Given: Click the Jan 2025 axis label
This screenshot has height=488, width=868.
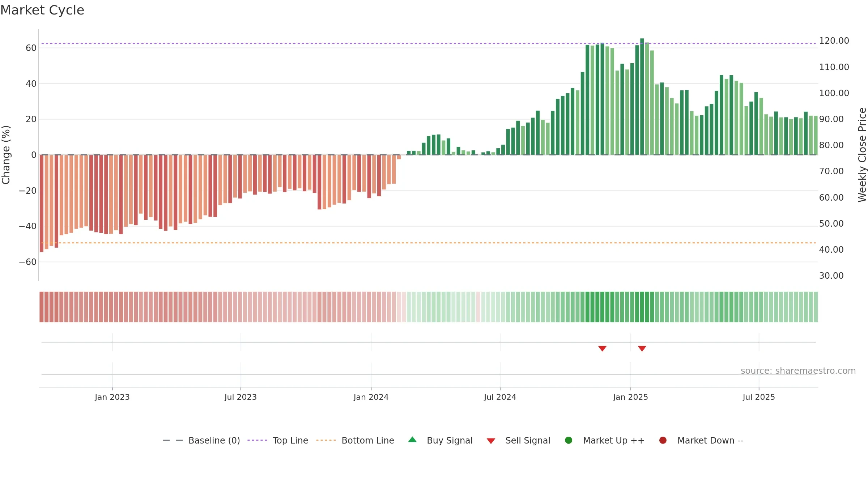Looking at the screenshot, I should click(x=630, y=397).
